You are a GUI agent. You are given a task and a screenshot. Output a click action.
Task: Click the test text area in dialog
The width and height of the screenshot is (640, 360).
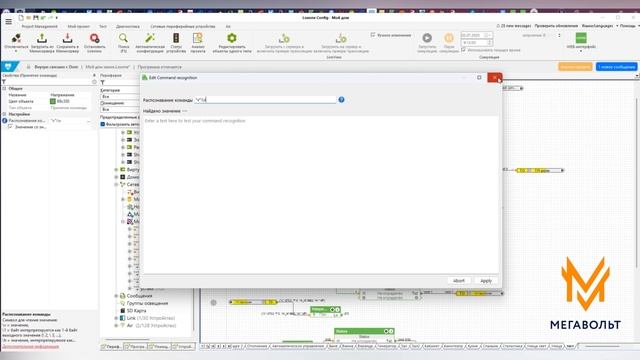point(320,194)
